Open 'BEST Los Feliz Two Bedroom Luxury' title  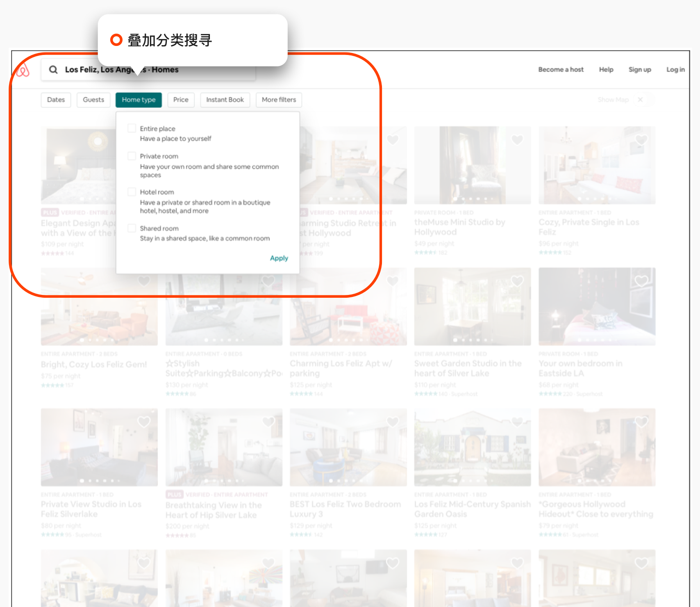pyautogui.click(x=345, y=509)
